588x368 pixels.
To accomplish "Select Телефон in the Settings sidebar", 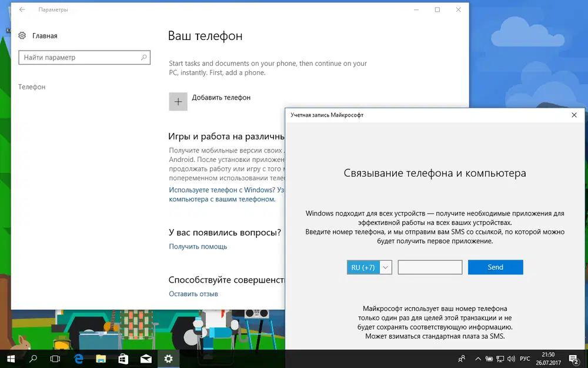I will 31,87.
